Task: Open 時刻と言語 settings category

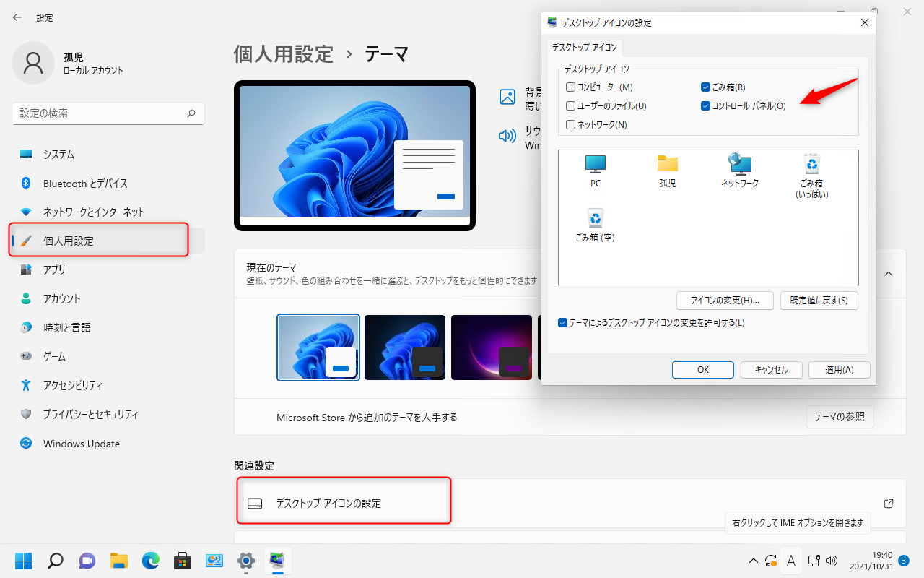Action: point(108,328)
